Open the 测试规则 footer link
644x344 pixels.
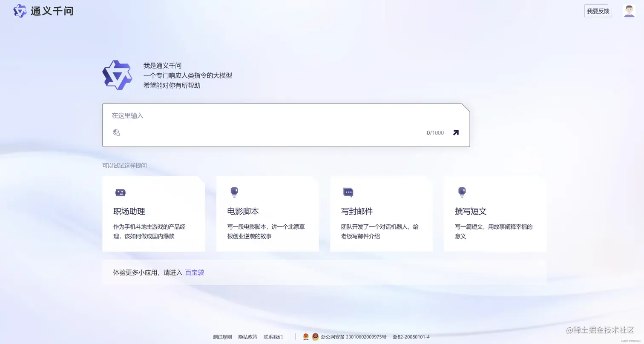tap(222, 337)
